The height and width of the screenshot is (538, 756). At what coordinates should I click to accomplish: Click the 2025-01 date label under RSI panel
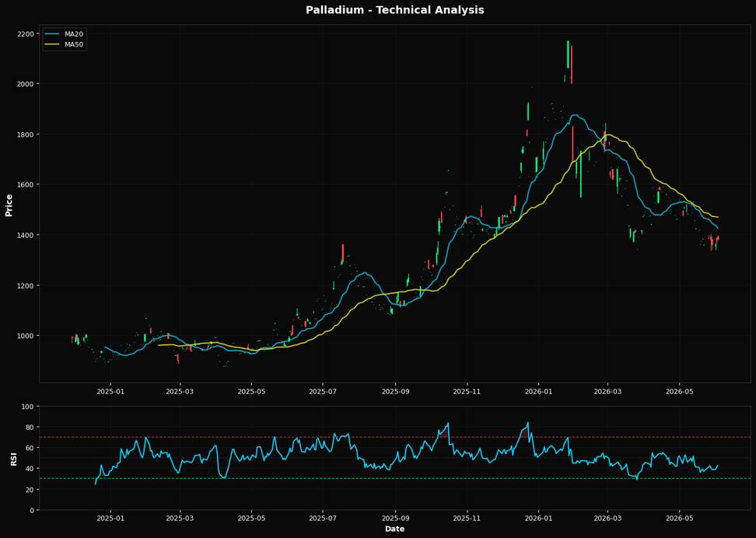111,519
